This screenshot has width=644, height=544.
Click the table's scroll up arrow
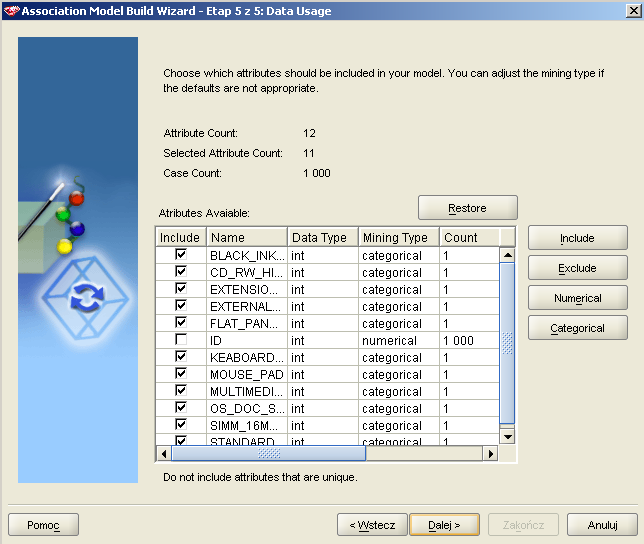pos(508,255)
